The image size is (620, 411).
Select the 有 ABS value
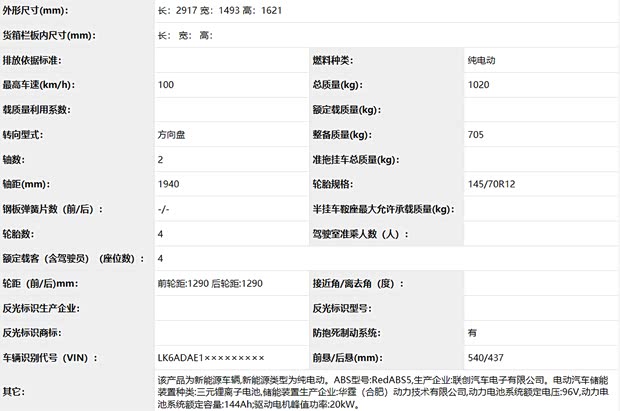click(472, 333)
